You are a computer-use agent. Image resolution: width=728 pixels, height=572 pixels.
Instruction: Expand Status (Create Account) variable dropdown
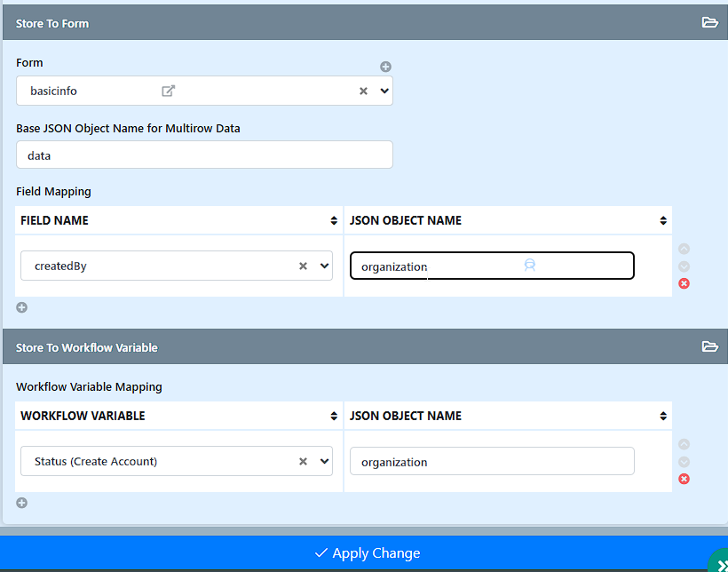325,461
